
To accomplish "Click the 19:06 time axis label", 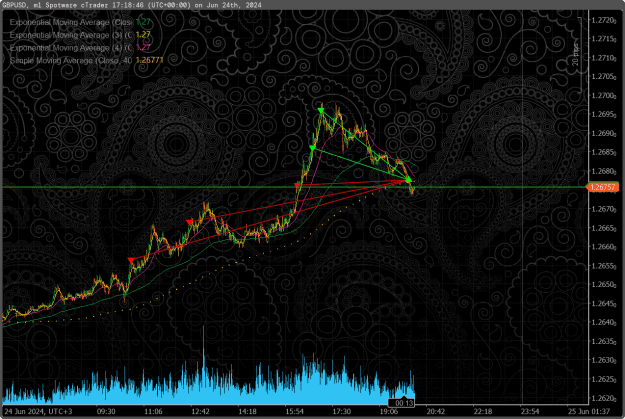I will point(389,411).
